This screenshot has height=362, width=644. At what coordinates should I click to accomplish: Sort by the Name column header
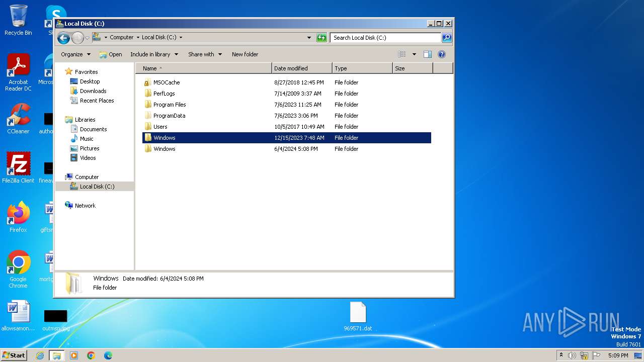click(204, 68)
